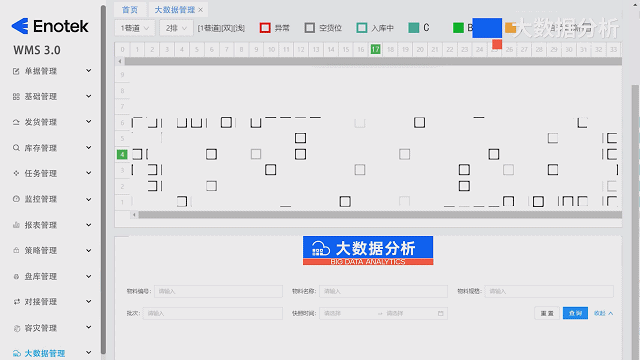
Task: Collapse filters with 收起 link
Action: [603, 313]
